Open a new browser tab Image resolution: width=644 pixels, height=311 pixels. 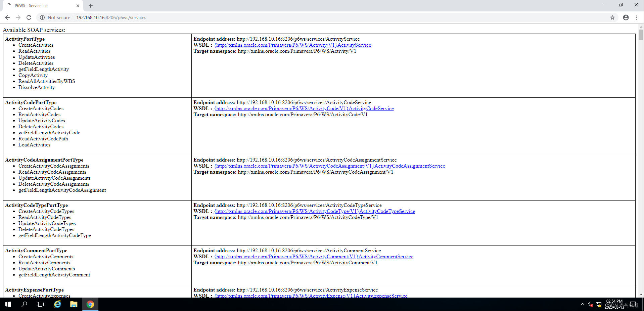point(90,6)
